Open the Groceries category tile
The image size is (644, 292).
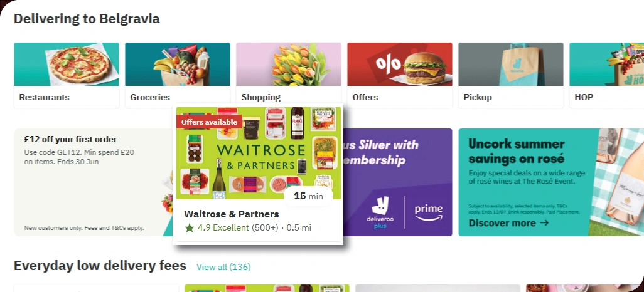[x=178, y=75]
